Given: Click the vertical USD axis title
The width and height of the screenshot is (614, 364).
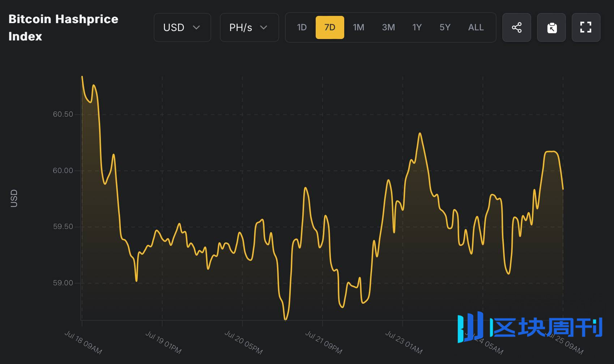Looking at the screenshot, I should pos(14,198).
